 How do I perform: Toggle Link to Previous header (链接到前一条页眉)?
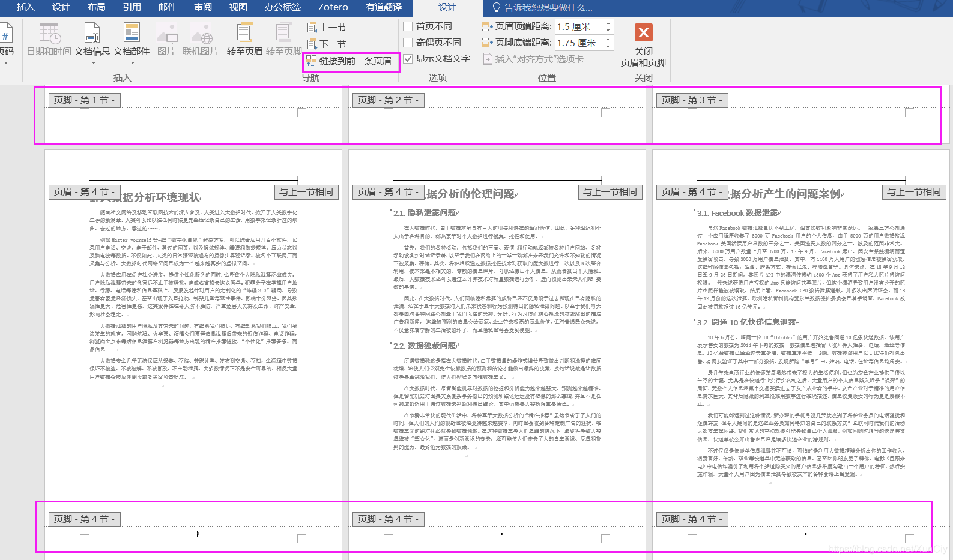349,61
